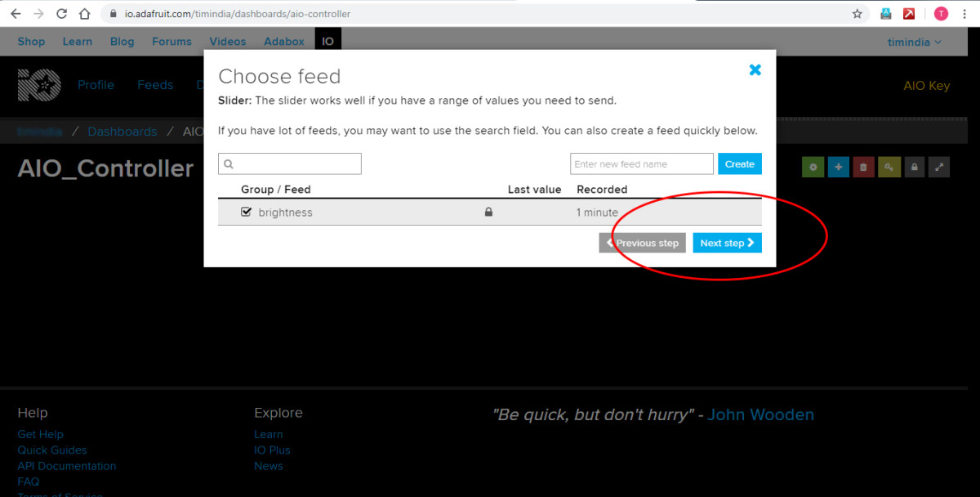Open the Chrome three-dot menu
This screenshot has width=980, height=497.
[964, 14]
